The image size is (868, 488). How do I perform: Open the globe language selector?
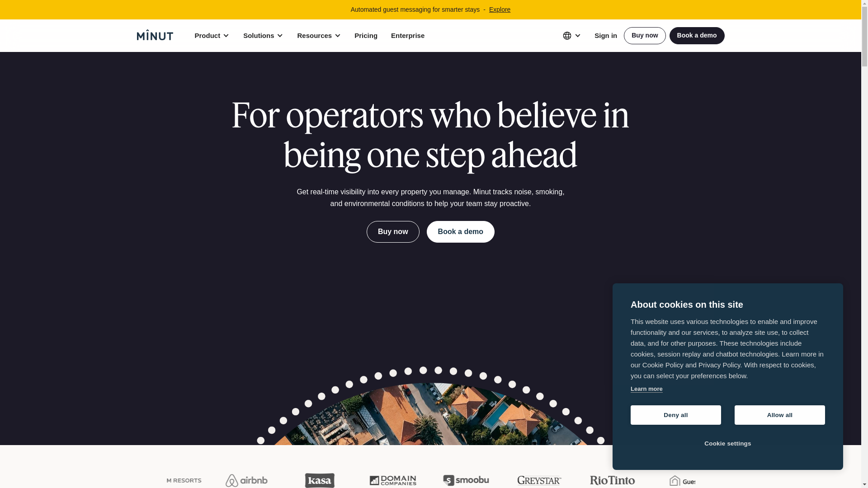(x=571, y=36)
